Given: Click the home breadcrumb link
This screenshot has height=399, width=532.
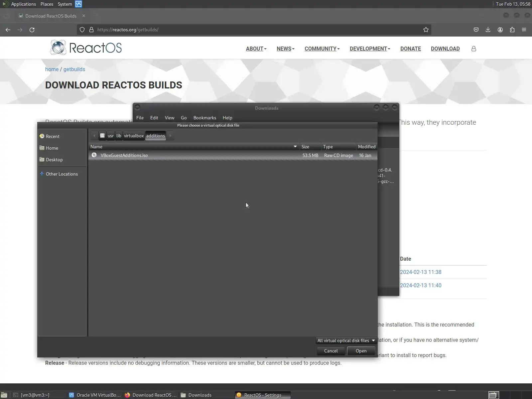Looking at the screenshot, I should pos(52,69).
